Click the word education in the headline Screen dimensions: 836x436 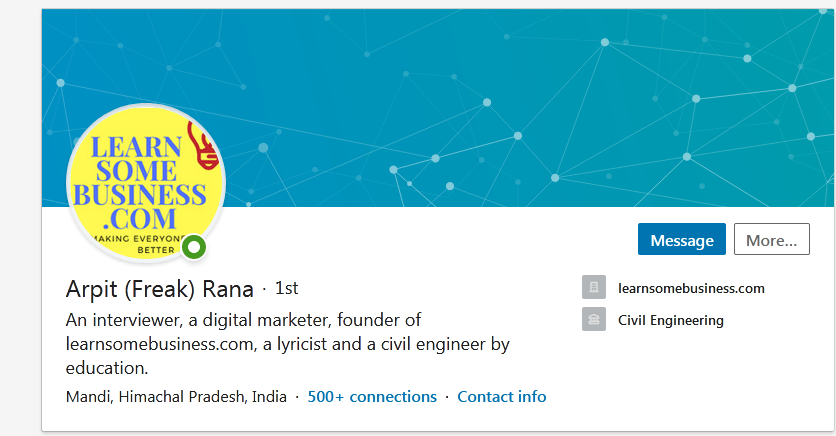107,368
